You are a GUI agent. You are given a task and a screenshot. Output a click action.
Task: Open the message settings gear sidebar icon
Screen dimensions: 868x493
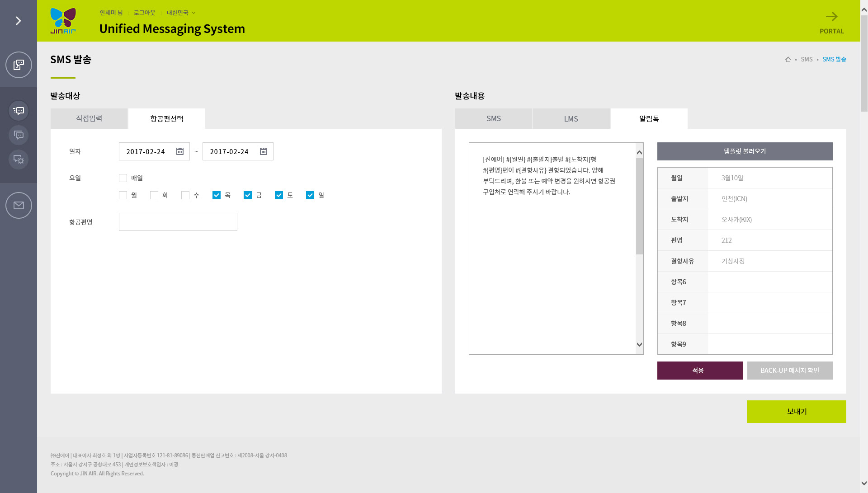[x=19, y=160]
